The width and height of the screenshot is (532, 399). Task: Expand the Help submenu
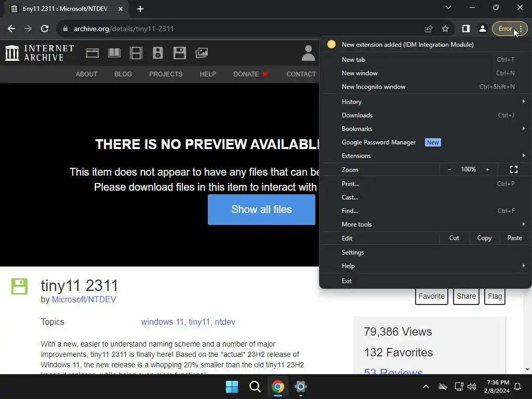(426, 266)
